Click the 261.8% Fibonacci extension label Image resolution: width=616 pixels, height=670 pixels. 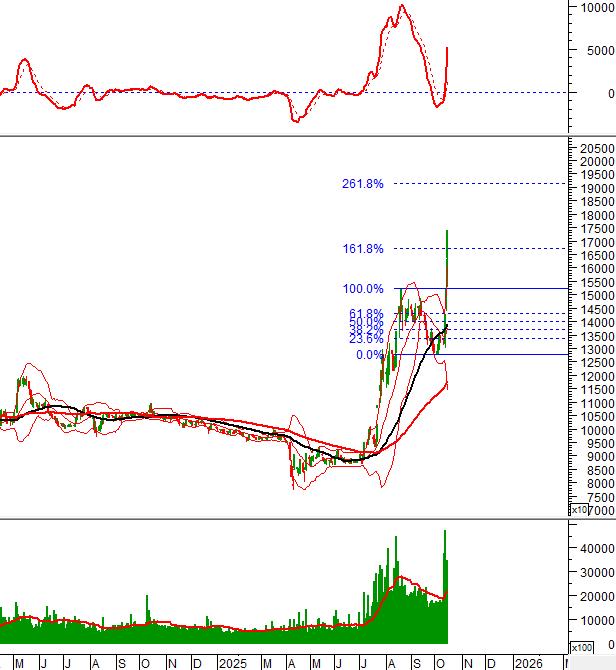coord(362,183)
